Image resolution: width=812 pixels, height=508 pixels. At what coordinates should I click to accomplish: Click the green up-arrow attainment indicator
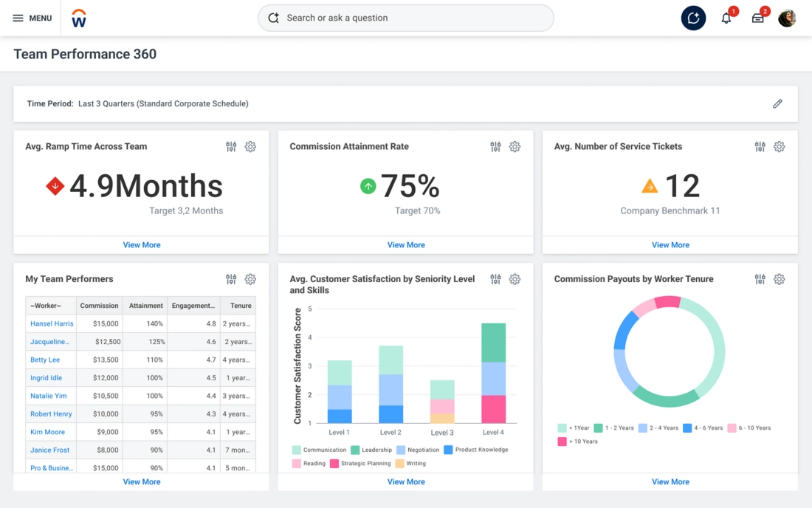pyautogui.click(x=368, y=186)
